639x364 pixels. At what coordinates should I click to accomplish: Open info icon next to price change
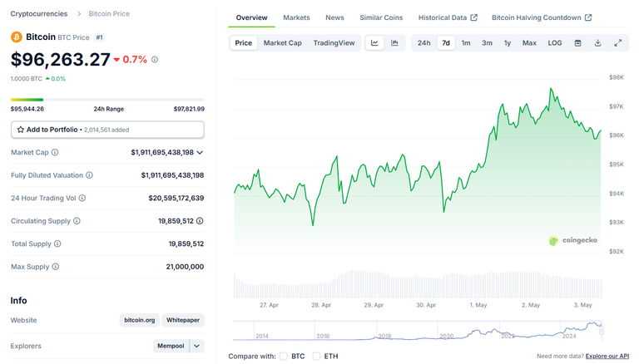[155, 60]
